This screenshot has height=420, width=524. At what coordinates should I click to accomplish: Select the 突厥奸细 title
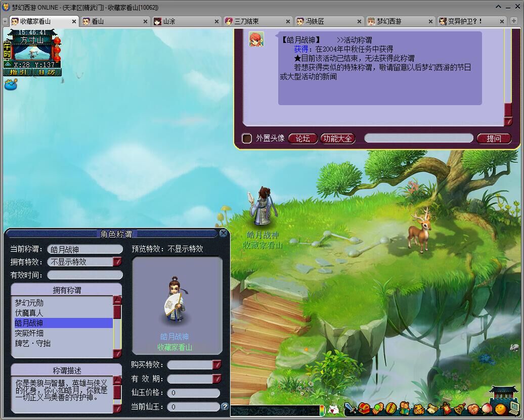[63, 333]
